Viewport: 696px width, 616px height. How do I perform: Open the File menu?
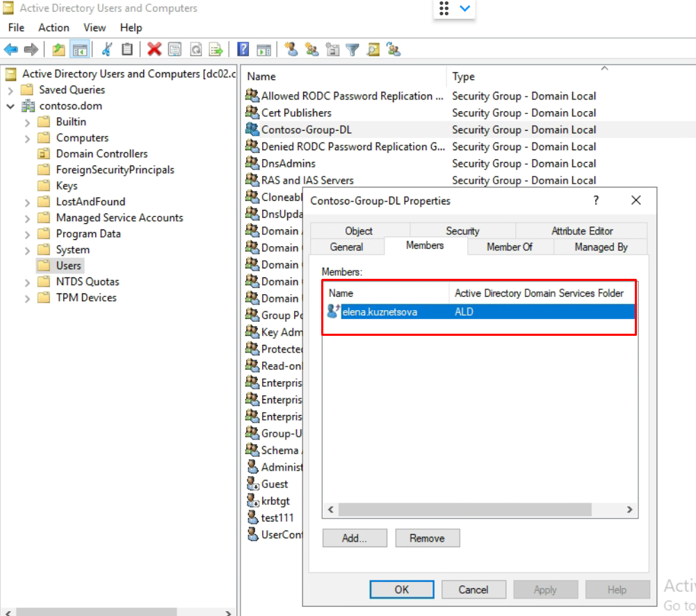coord(17,28)
